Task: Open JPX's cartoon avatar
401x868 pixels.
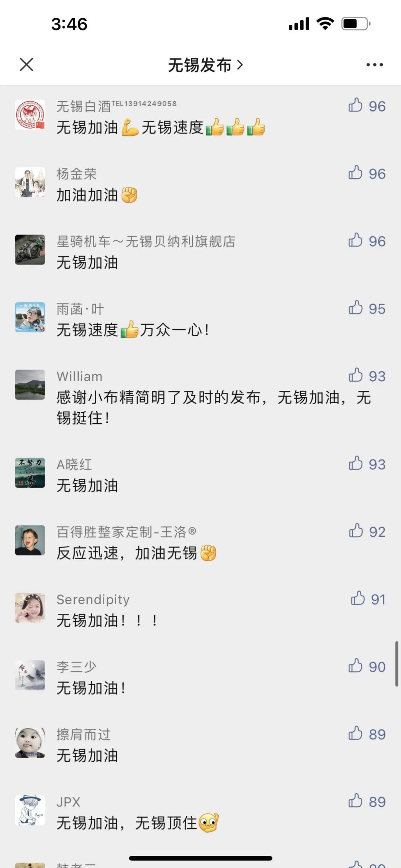Action: coord(30,810)
